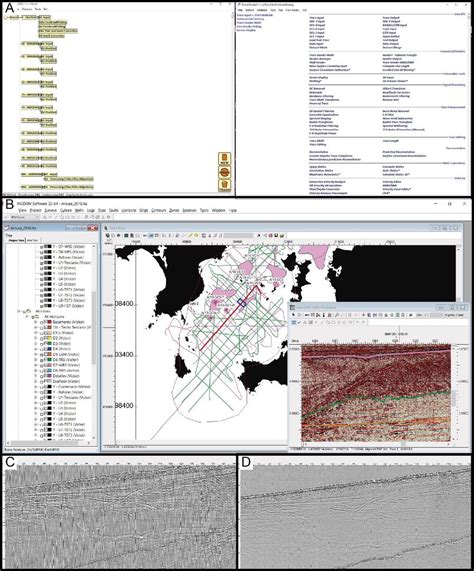Click the Trace Output module
474x571 pixels.
point(391,17)
